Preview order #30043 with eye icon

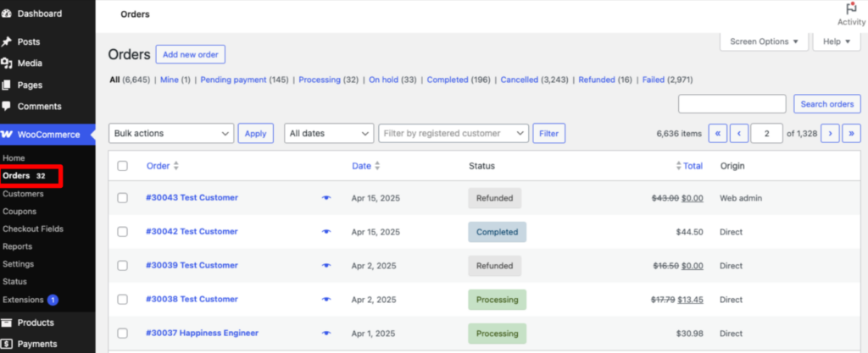click(326, 198)
